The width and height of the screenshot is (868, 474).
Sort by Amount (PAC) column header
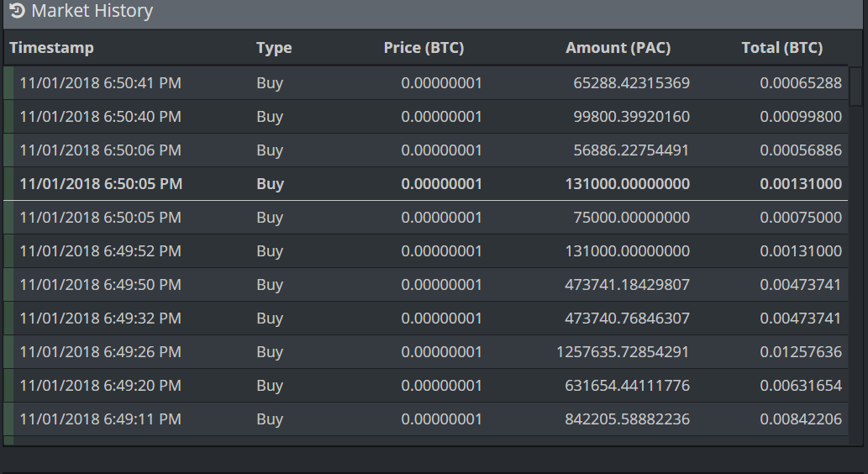pos(618,48)
